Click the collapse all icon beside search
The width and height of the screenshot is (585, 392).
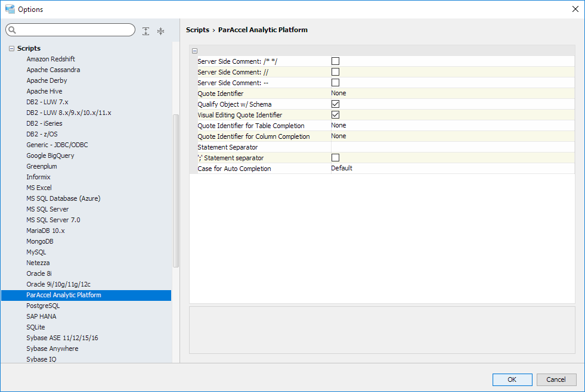(x=160, y=31)
